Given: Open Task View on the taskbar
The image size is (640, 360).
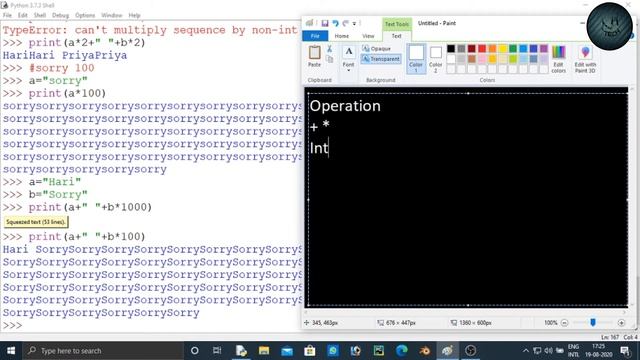Looking at the screenshot, I should 217,351.
